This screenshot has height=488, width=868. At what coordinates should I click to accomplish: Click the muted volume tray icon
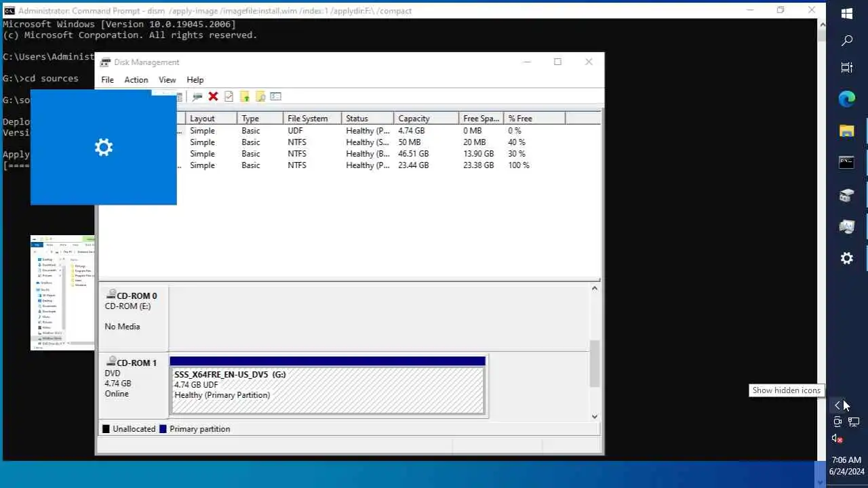[x=837, y=439]
